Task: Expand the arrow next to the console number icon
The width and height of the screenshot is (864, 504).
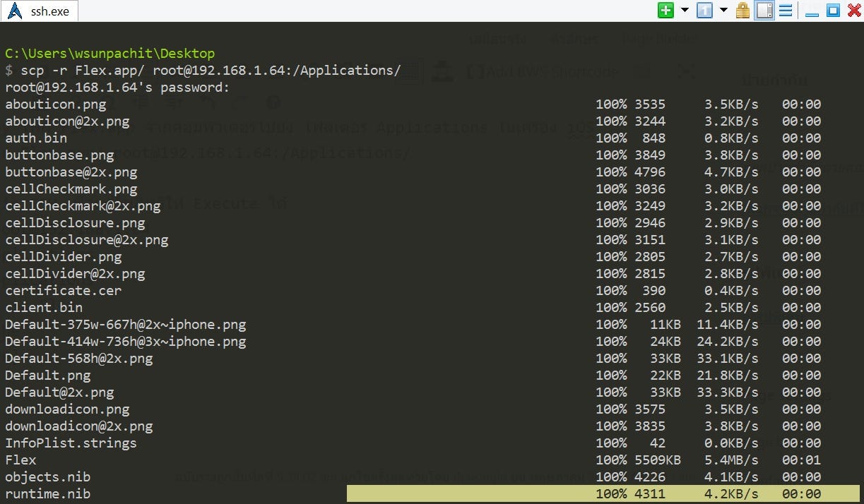Action: coord(723,11)
